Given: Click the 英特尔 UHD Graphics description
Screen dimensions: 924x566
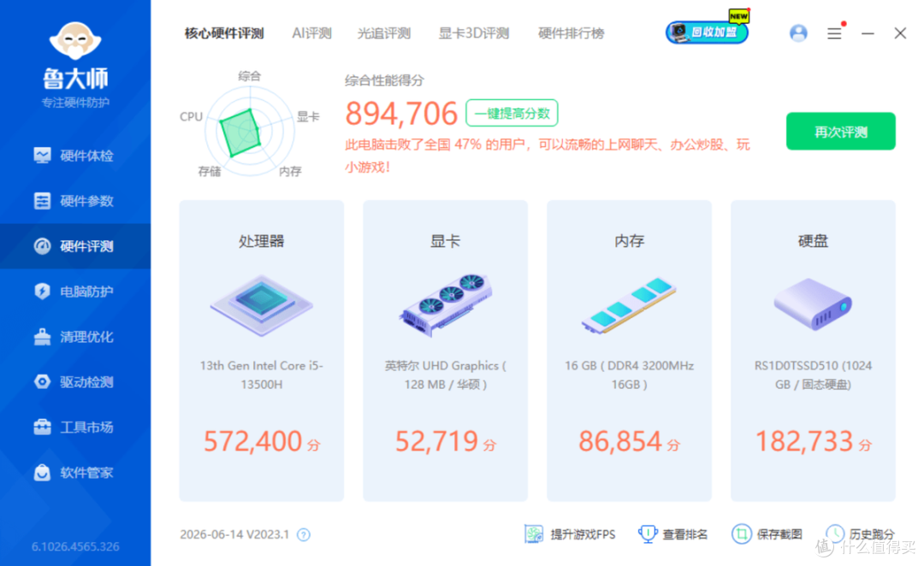Looking at the screenshot, I should pyautogui.click(x=446, y=374).
